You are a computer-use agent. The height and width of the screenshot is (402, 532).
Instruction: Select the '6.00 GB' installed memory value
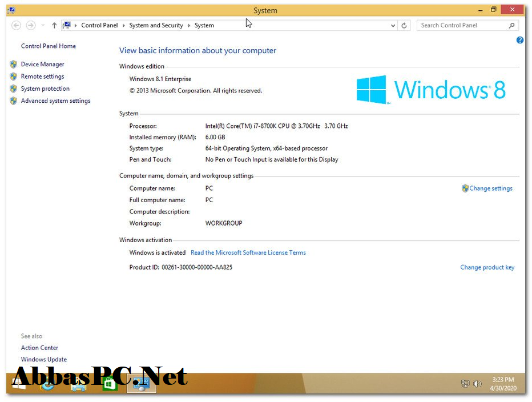pos(215,137)
